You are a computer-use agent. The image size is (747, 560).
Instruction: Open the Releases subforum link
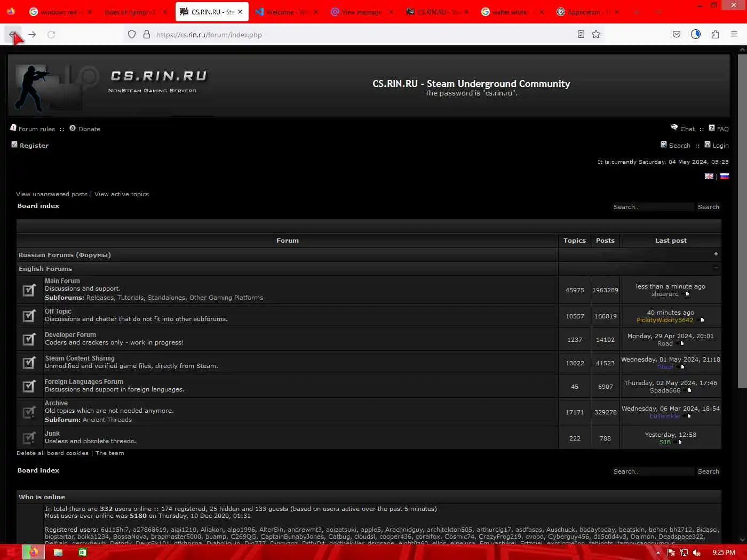pos(100,298)
